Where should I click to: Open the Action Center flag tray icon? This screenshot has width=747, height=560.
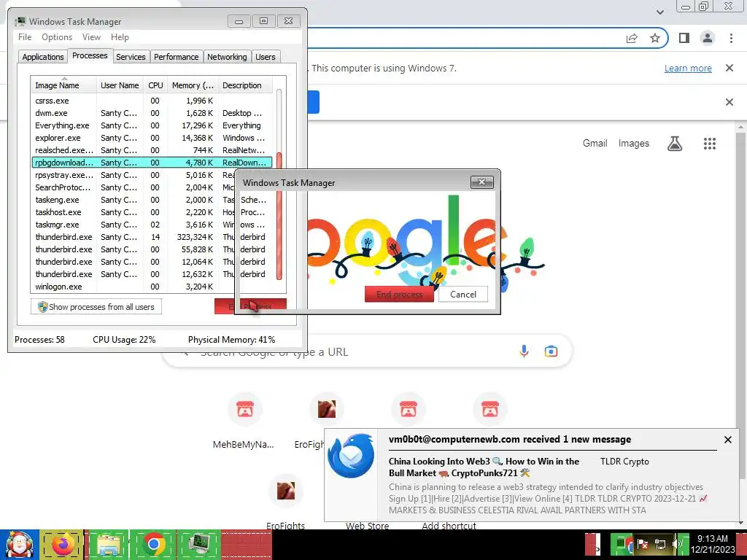coord(642,544)
